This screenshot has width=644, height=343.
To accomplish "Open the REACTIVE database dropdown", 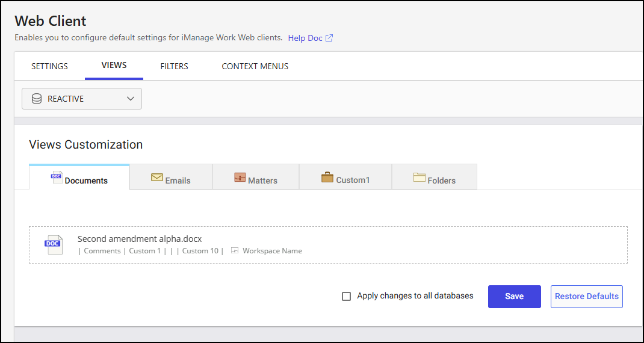I will pos(82,99).
